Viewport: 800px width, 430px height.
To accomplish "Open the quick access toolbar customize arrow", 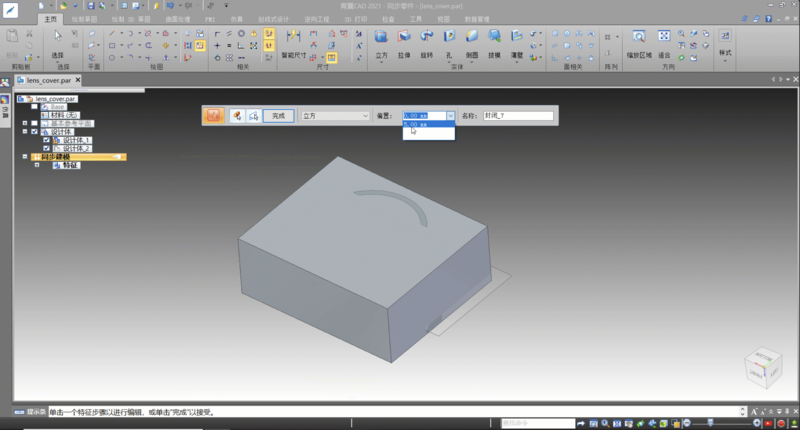I will click(226, 6).
